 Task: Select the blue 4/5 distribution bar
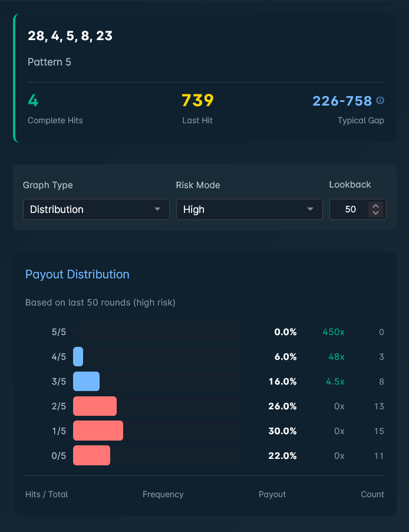coord(78,357)
